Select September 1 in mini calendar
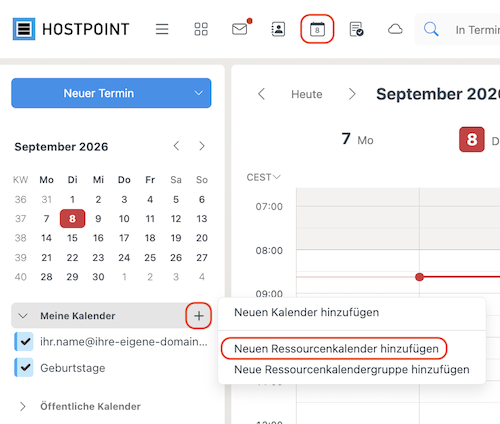The height and width of the screenshot is (424, 500). click(72, 199)
